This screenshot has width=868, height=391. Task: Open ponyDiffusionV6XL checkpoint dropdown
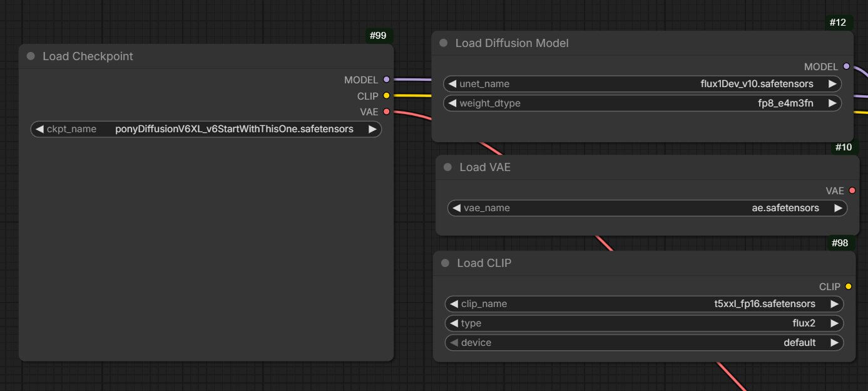[x=206, y=129]
